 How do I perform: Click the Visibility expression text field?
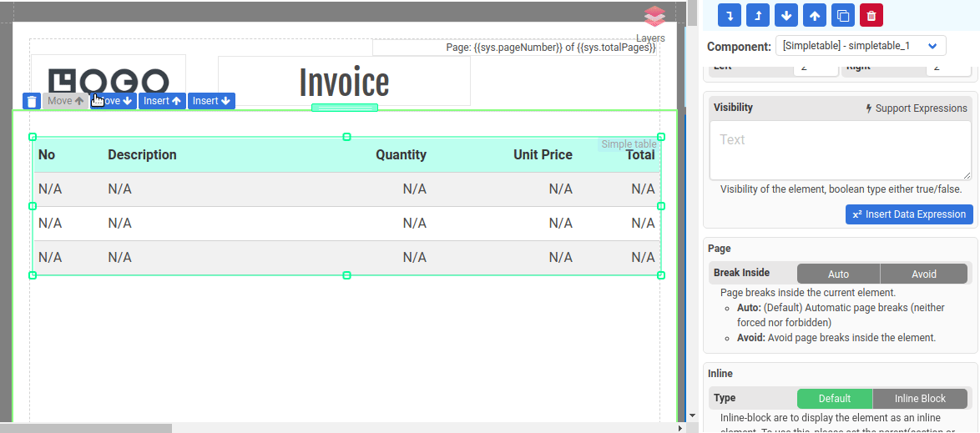tap(840, 150)
